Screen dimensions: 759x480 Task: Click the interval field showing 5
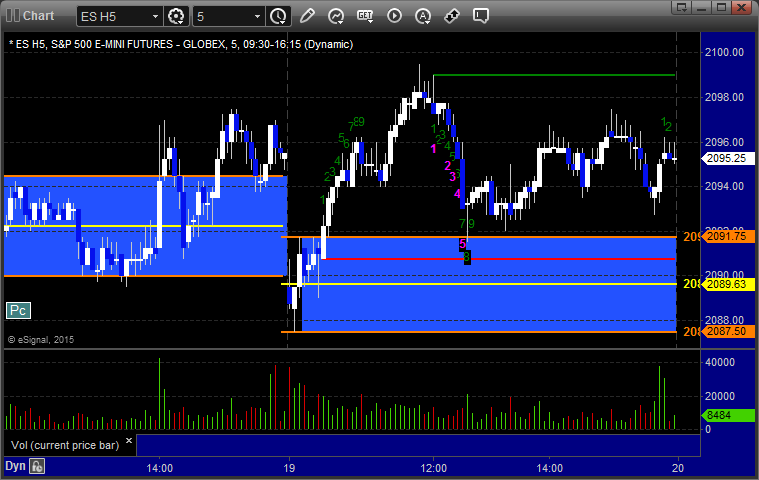pyautogui.click(x=228, y=16)
